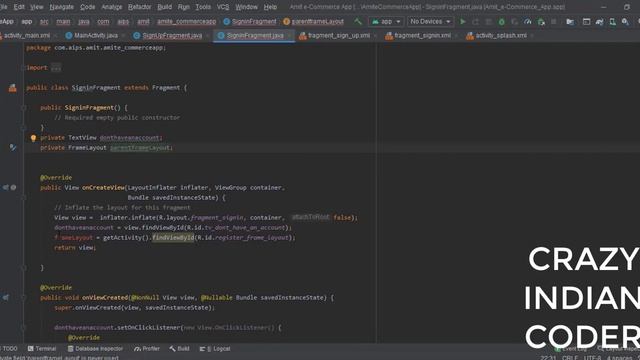Click the attachToRoot parameter hint

311,217
